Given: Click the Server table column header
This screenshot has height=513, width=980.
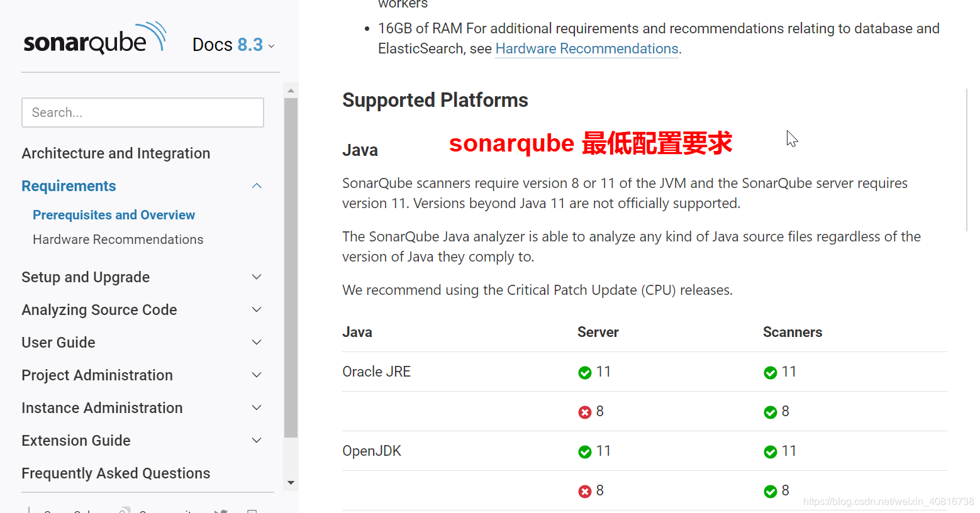Looking at the screenshot, I should 598,332.
